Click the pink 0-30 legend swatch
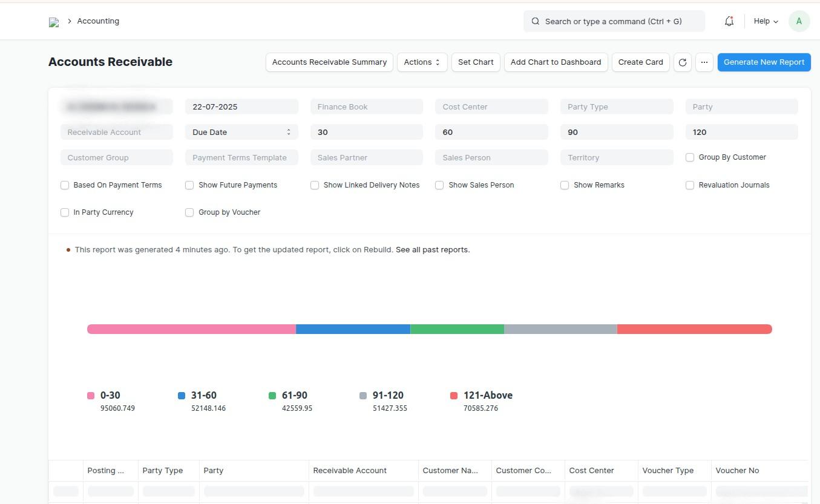 [91, 395]
